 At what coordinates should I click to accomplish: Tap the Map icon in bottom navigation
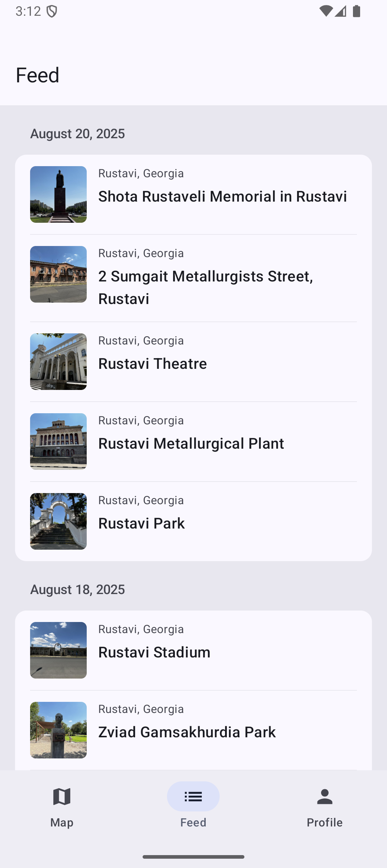(x=62, y=797)
